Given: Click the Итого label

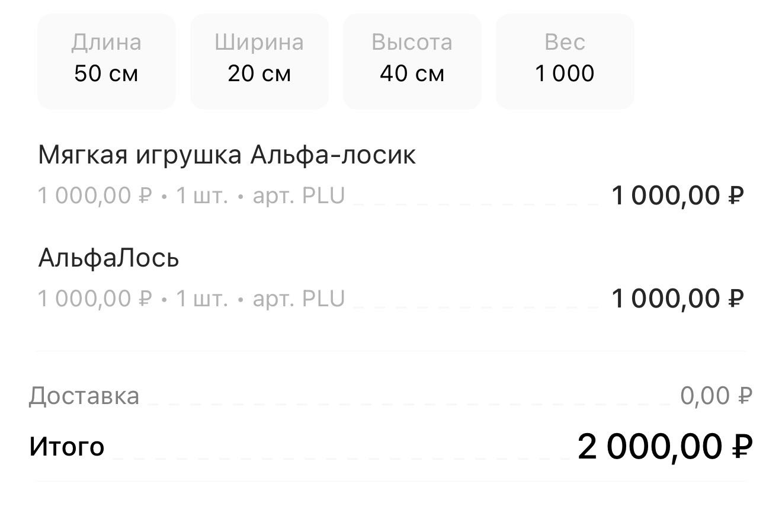Looking at the screenshot, I should [67, 447].
